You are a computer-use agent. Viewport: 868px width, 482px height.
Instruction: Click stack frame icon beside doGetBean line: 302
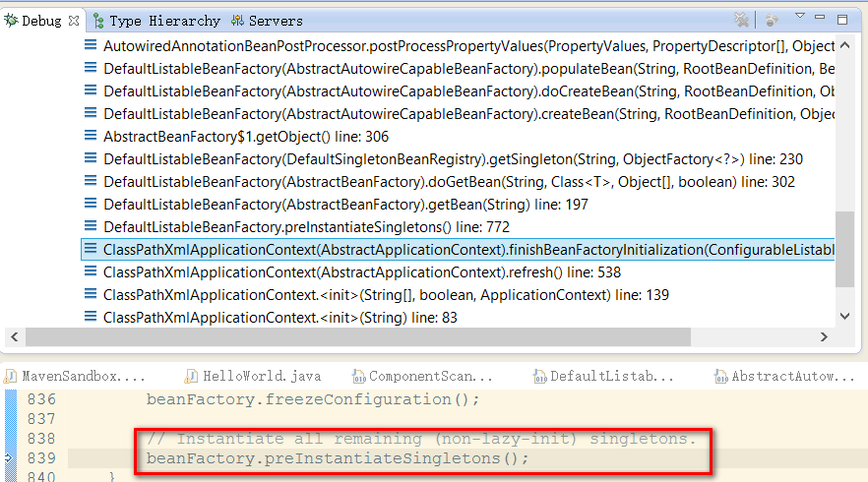coord(91,180)
